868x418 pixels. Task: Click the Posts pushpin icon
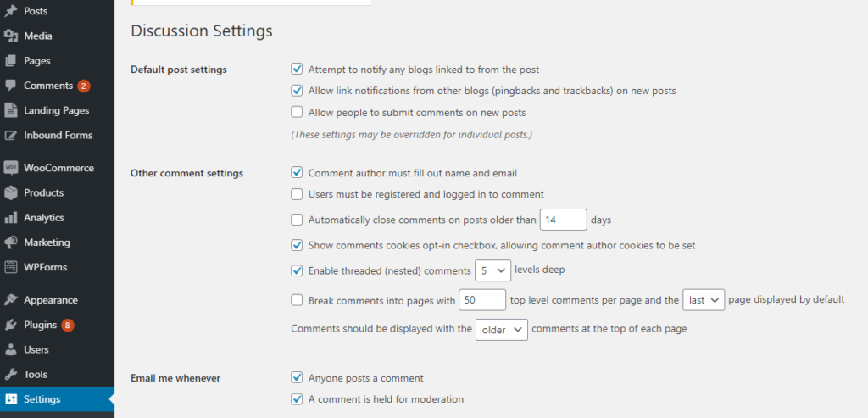click(x=10, y=11)
